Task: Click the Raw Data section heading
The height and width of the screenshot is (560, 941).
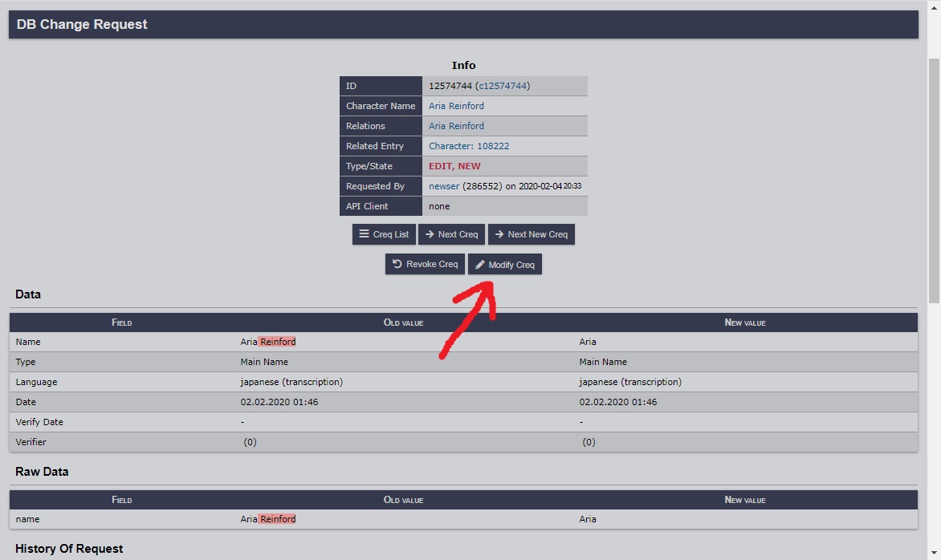Action: click(x=42, y=472)
